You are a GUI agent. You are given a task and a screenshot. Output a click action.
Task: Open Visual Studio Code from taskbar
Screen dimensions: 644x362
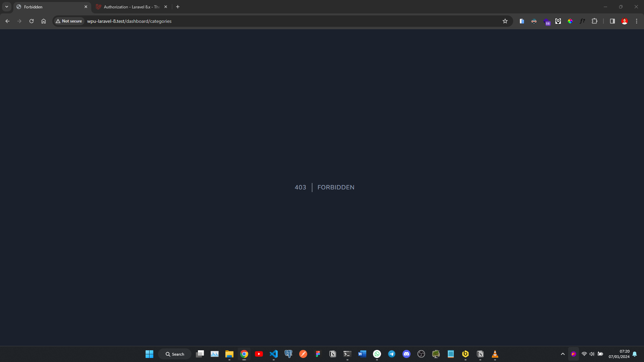coord(274,354)
